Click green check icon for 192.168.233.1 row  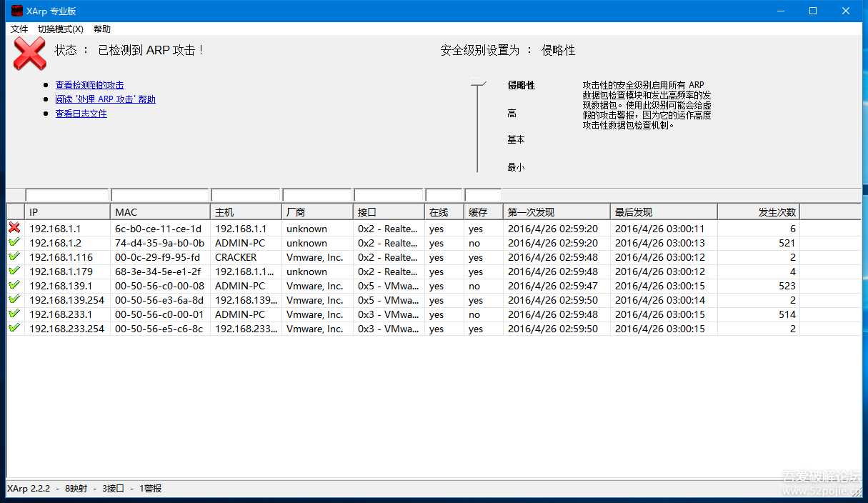coord(14,314)
